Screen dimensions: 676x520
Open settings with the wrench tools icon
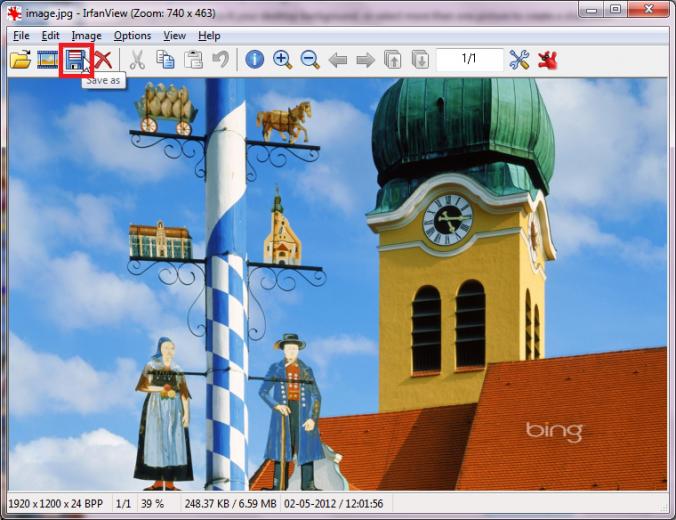(x=519, y=60)
